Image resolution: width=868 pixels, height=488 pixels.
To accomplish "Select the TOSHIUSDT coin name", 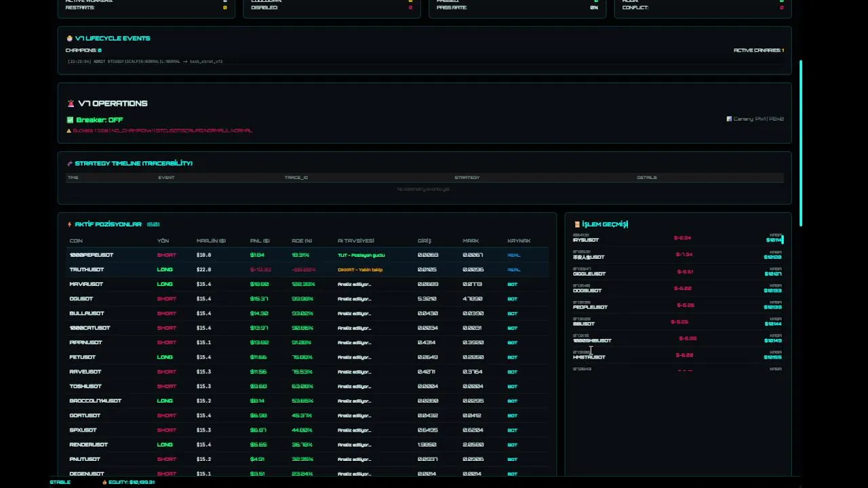I will point(85,386).
